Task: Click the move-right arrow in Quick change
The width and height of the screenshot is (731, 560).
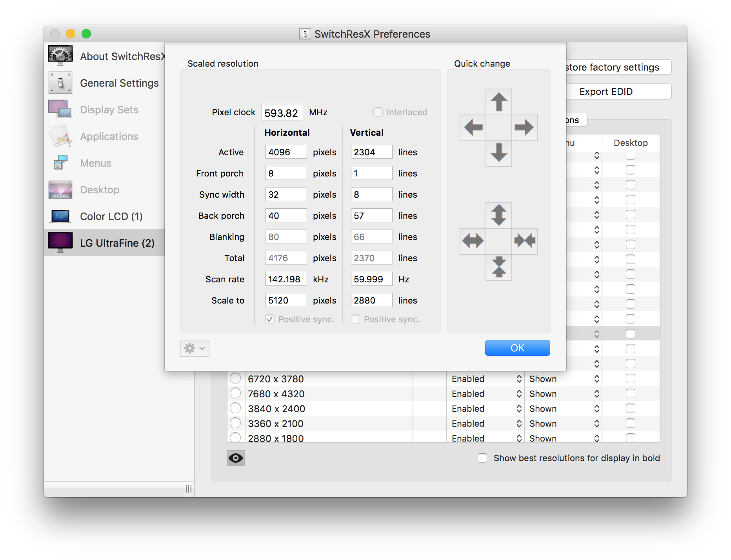Action: (x=524, y=127)
